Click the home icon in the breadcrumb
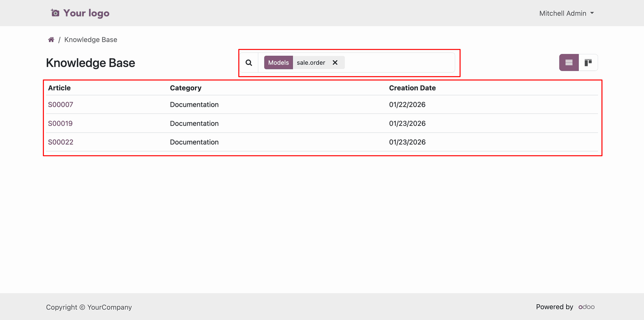 point(51,40)
